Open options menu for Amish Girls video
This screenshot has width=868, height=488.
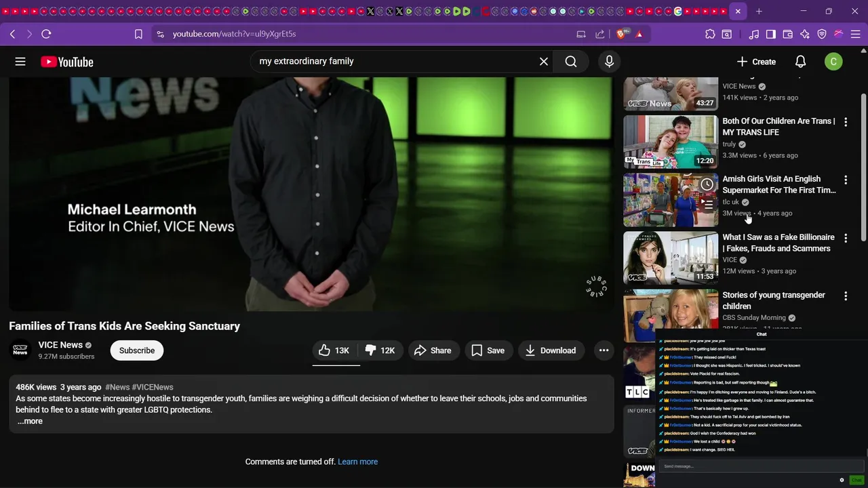pos(846,180)
